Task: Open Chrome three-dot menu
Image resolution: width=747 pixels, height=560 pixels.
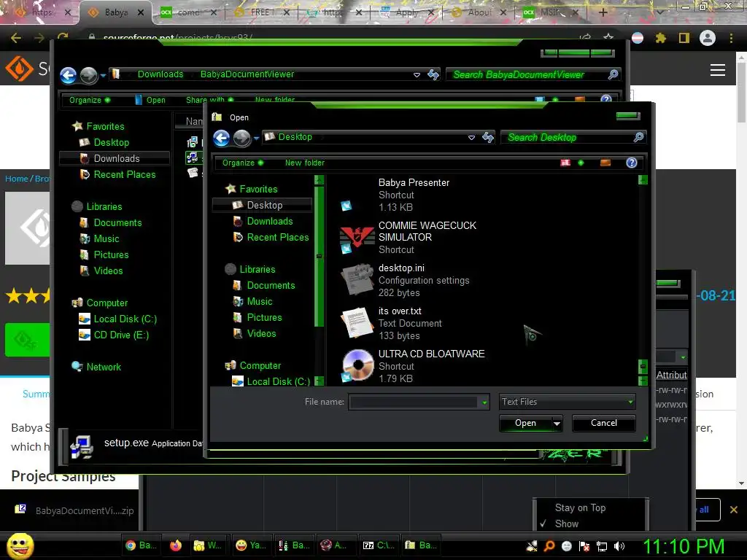Action: 731,38
